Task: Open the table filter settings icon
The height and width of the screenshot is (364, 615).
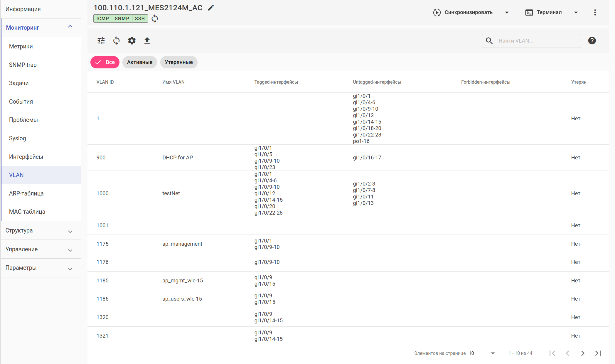Action: coord(101,41)
